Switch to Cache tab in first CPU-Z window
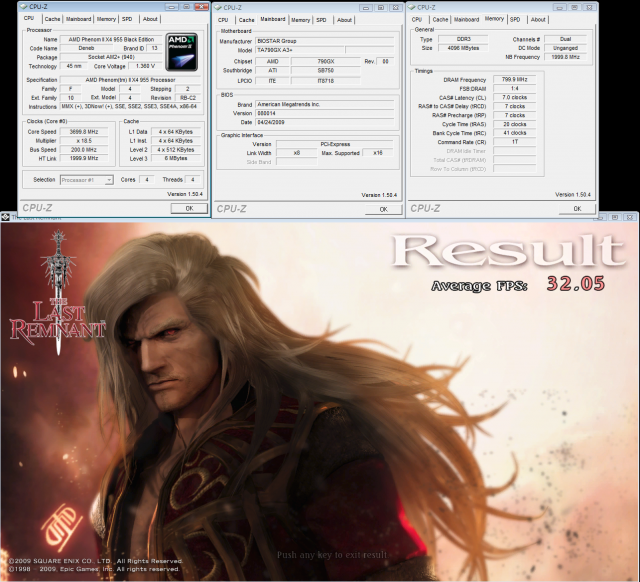 tap(52, 19)
